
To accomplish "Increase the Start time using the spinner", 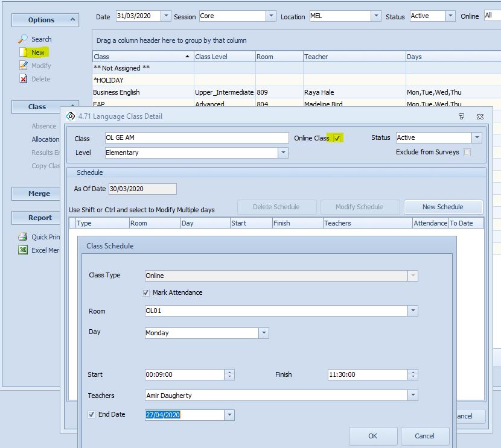I will 229,372.
